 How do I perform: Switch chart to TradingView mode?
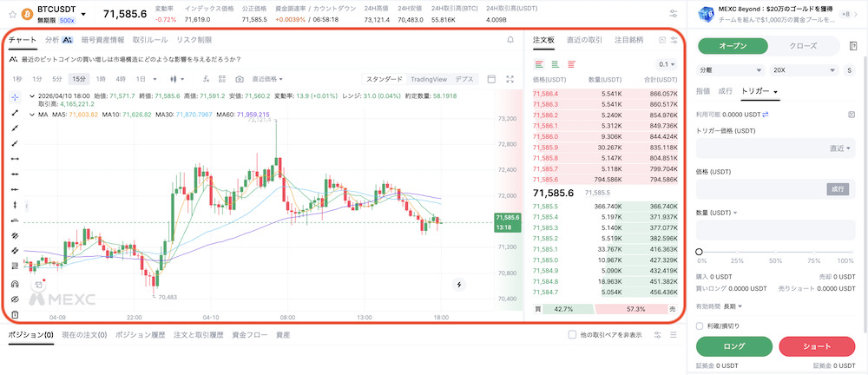coord(429,79)
